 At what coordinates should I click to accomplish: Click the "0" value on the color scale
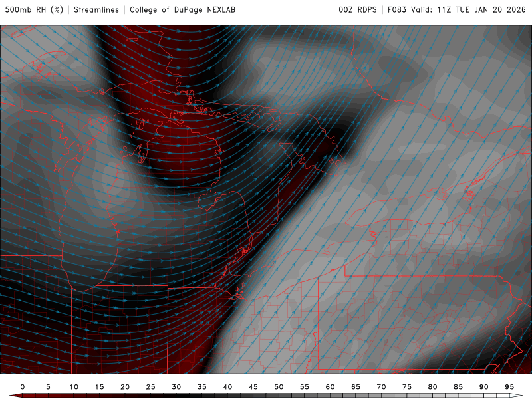(23, 387)
